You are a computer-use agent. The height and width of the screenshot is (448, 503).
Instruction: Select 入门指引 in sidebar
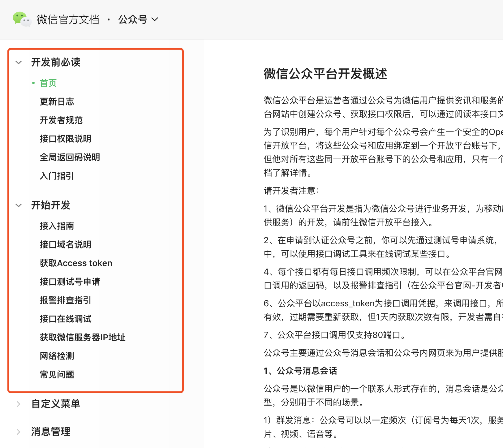[x=57, y=176]
